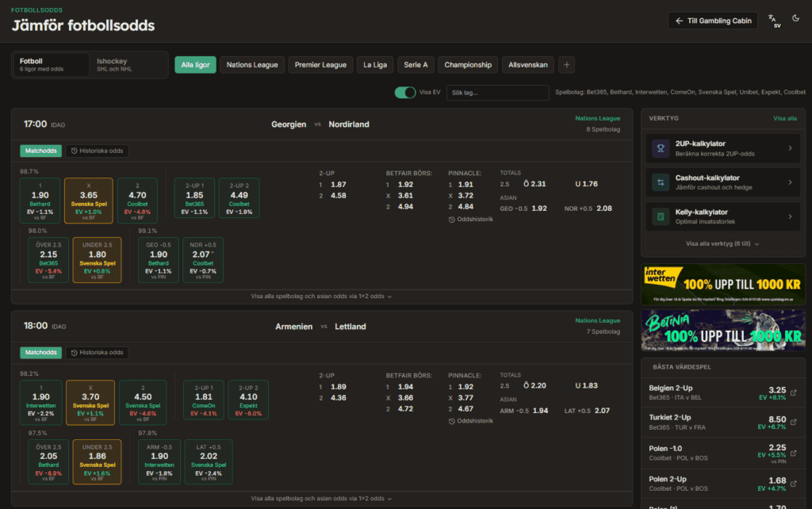
Task: Open Kelly-kalkylator chevron arrow
Action: (791, 216)
